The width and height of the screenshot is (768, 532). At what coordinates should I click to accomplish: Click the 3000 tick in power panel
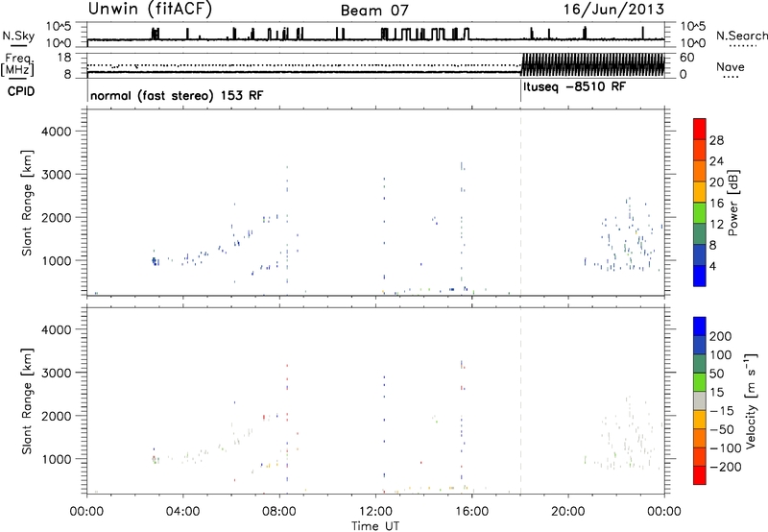coord(56,175)
